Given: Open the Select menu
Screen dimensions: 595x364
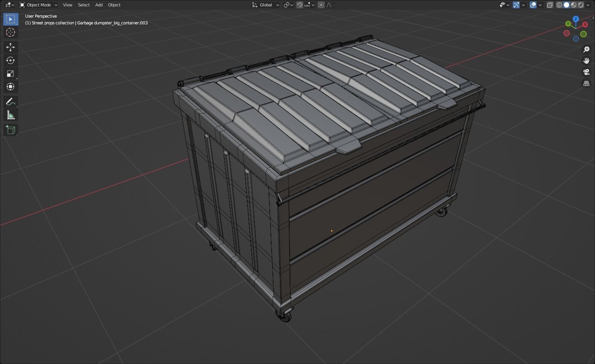Looking at the screenshot, I should [x=84, y=5].
